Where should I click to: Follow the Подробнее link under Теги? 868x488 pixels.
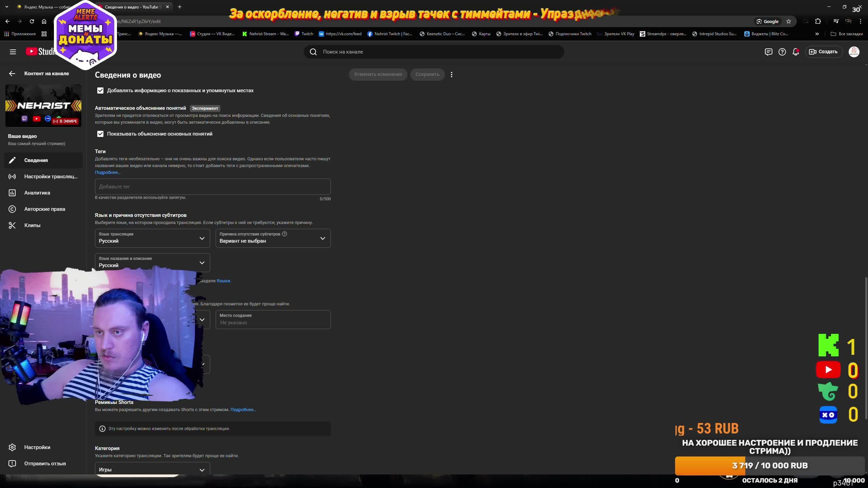(107, 172)
